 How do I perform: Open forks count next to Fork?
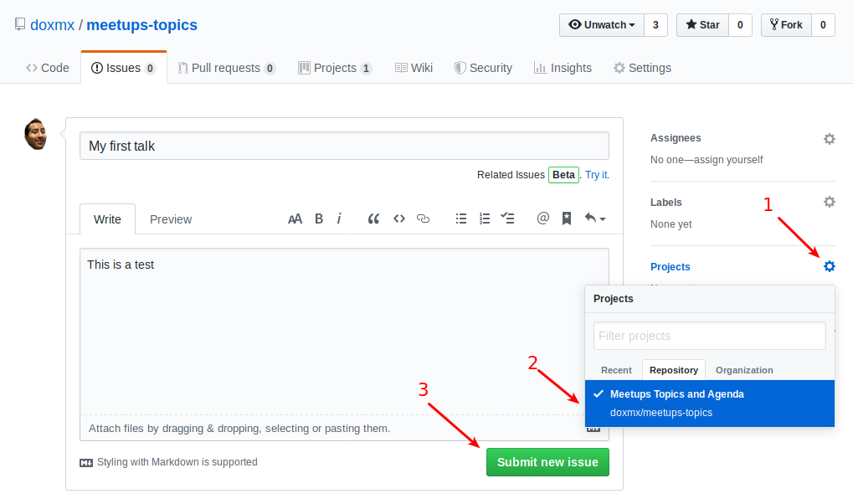tap(823, 25)
